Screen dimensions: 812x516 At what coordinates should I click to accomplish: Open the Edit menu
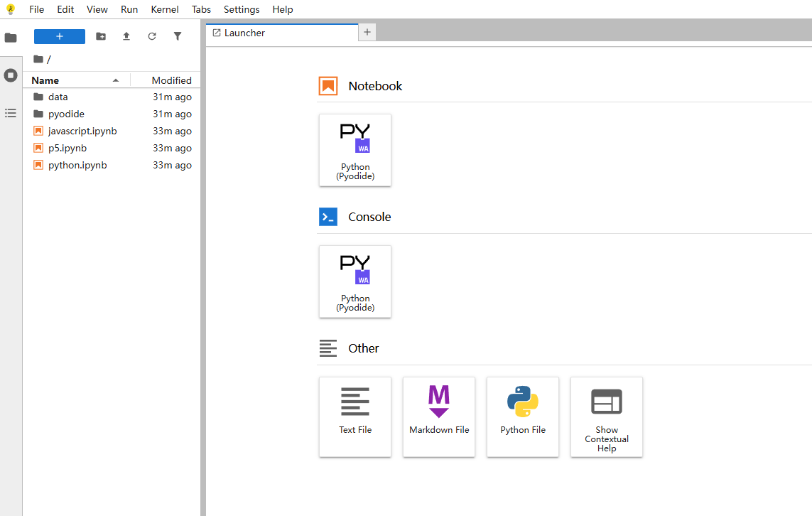pos(65,9)
